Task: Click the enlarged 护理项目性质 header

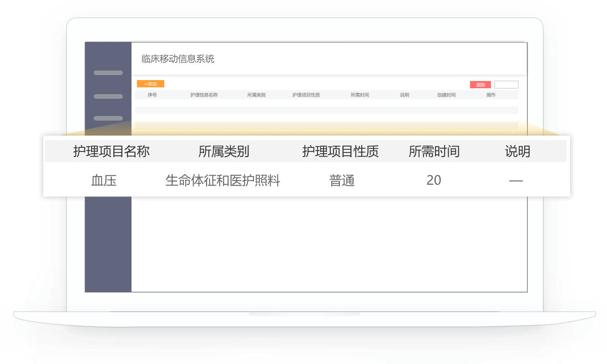Action: (x=340, y=151)
